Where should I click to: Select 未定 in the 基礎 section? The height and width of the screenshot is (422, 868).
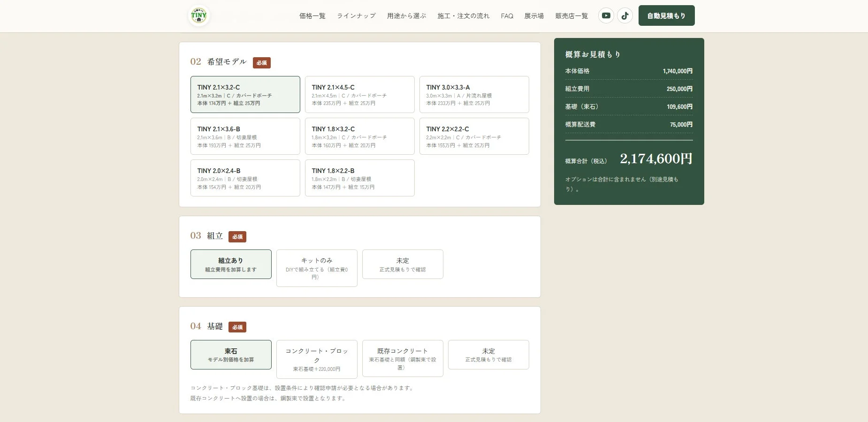pyautogui.click(x=488, y=354)
